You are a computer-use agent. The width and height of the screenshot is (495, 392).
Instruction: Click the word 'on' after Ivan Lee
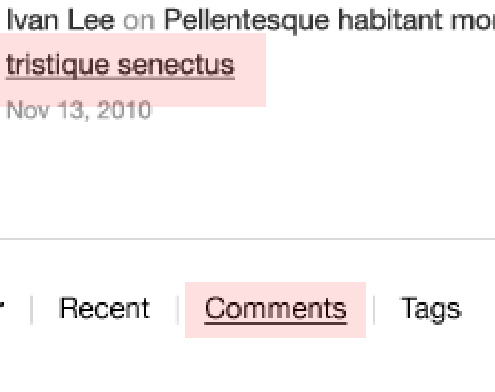tap(139, 21)
